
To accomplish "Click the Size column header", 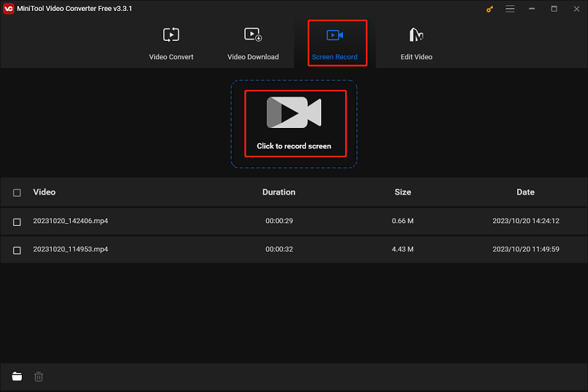I will click(403, 192).
